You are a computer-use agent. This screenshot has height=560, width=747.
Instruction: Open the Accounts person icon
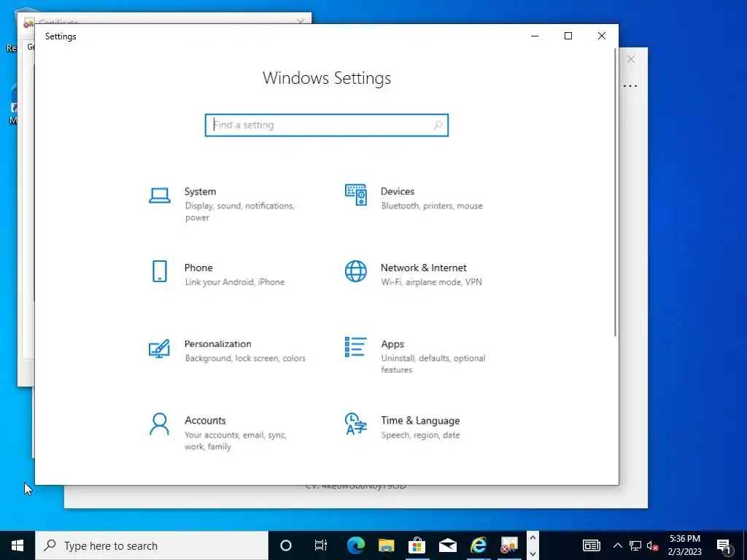[x=159, y=424]
